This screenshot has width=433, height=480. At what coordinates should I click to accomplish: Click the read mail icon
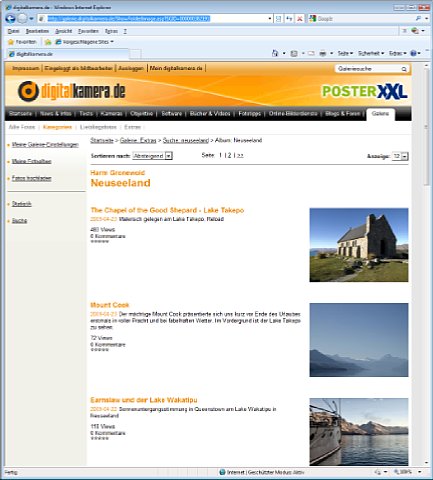click(311, 53)
